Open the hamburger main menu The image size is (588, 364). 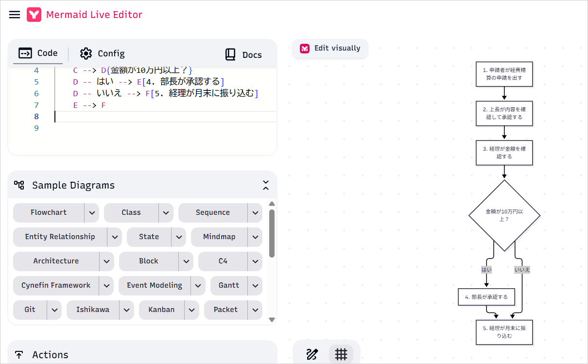pos(15,15)
